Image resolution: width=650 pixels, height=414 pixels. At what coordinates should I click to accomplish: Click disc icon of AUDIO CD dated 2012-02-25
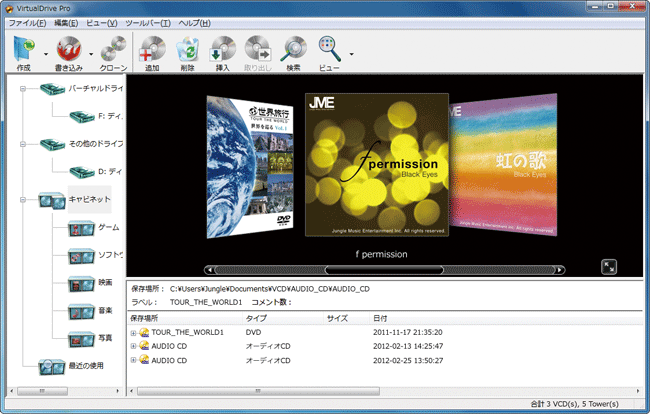point(144,360)
